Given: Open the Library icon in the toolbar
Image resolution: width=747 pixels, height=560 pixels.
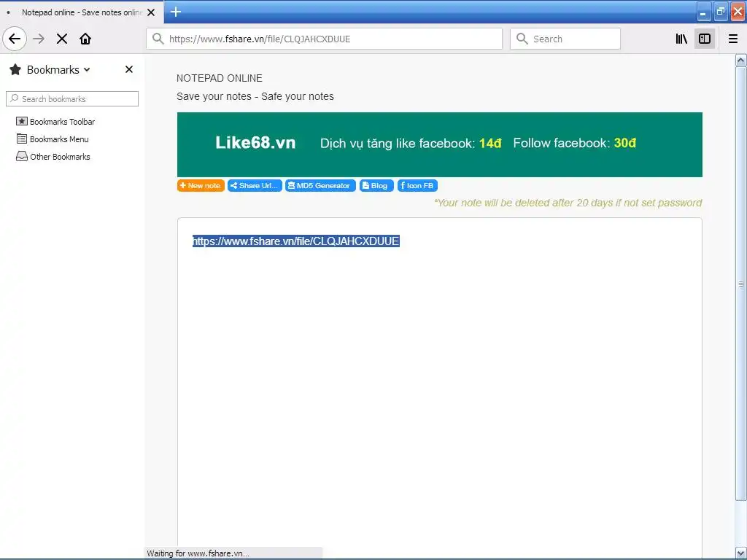Looking at the screenshot, I should tap(681, 39).
